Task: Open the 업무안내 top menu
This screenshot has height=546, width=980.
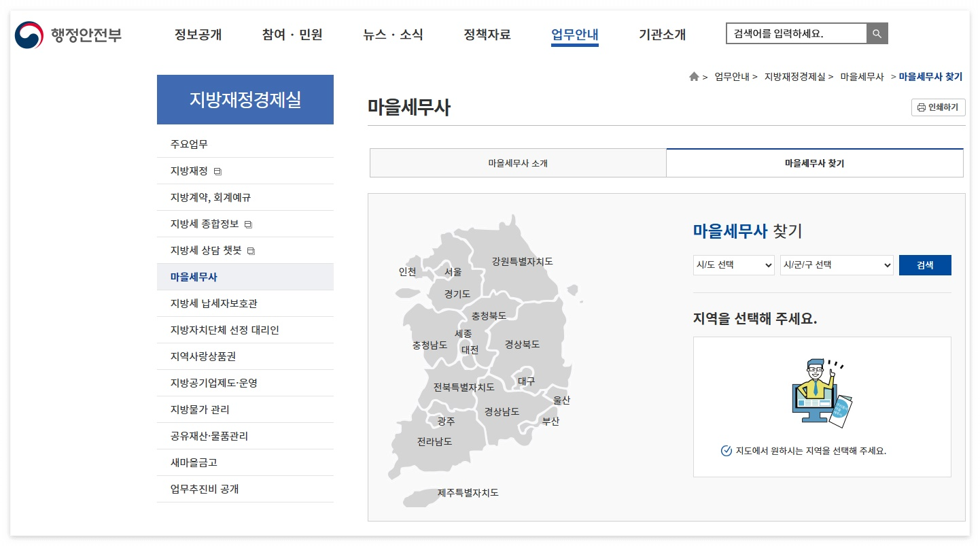Action: click(575, 34)
